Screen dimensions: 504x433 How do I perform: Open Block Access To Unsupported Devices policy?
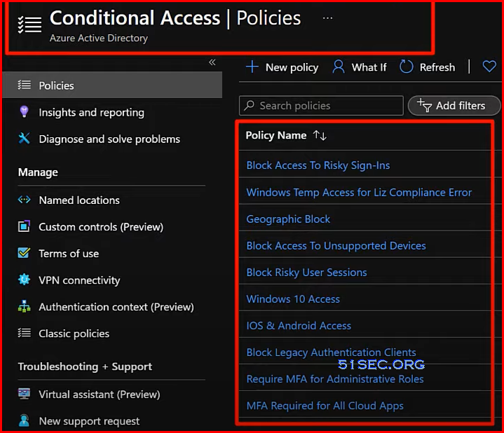click(x=336, y=245)
